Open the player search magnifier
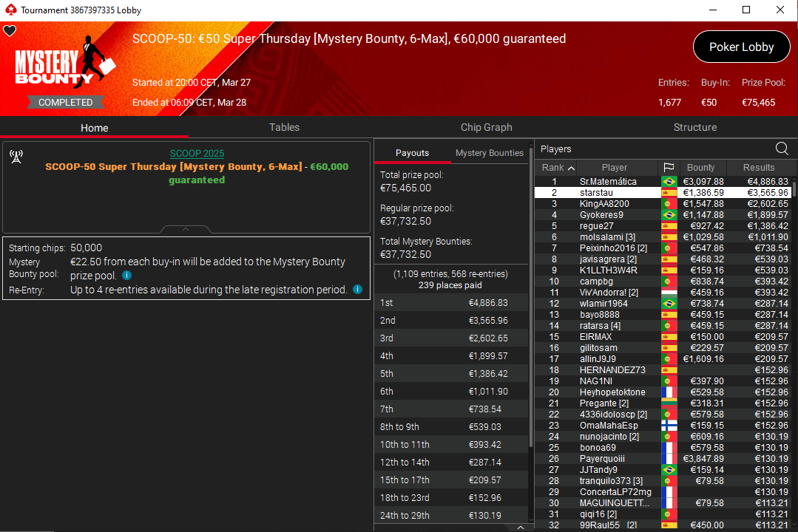The width and height of the screenshot is (798, 532). click(782, 149)
